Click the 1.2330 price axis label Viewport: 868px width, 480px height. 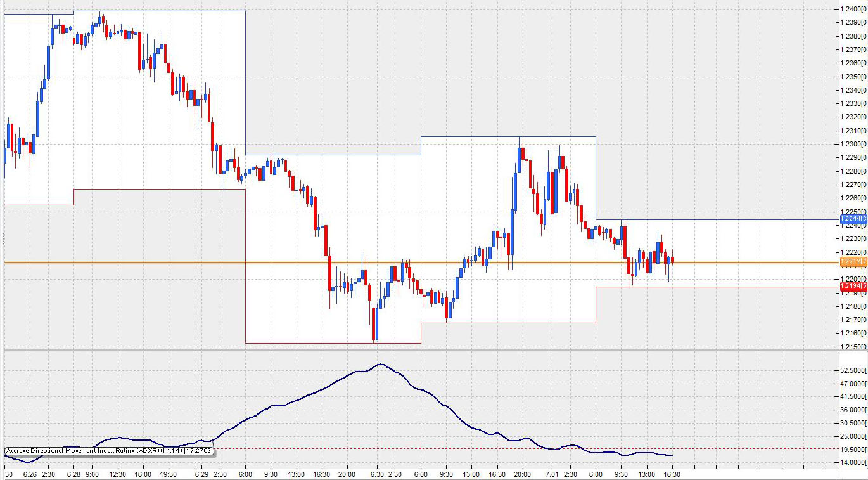(x=854, y=103)
